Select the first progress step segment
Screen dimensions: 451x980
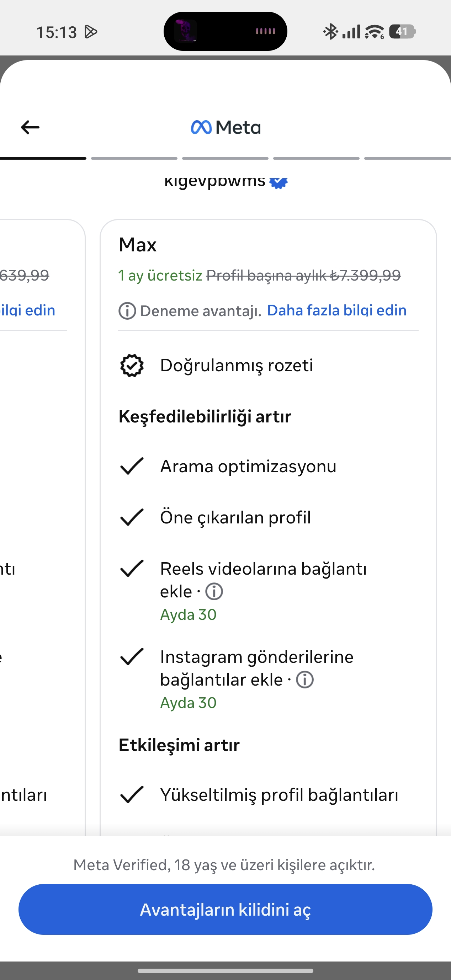pos(43,158)
